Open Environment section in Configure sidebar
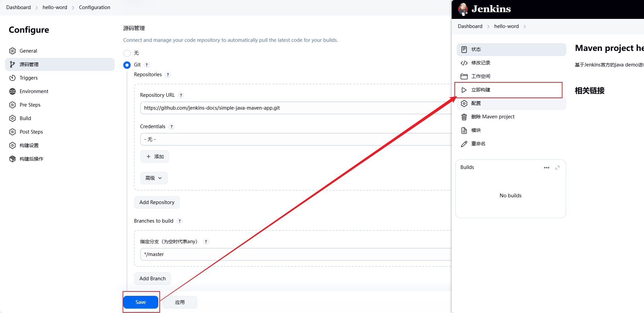This screenshot has width=644, height=313. click(60, 91)
